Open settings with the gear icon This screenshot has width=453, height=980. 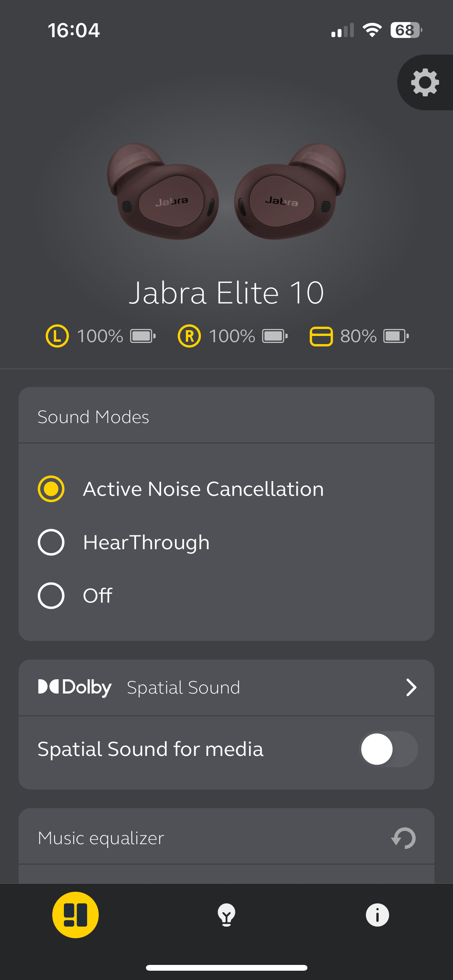pos(425,82)
